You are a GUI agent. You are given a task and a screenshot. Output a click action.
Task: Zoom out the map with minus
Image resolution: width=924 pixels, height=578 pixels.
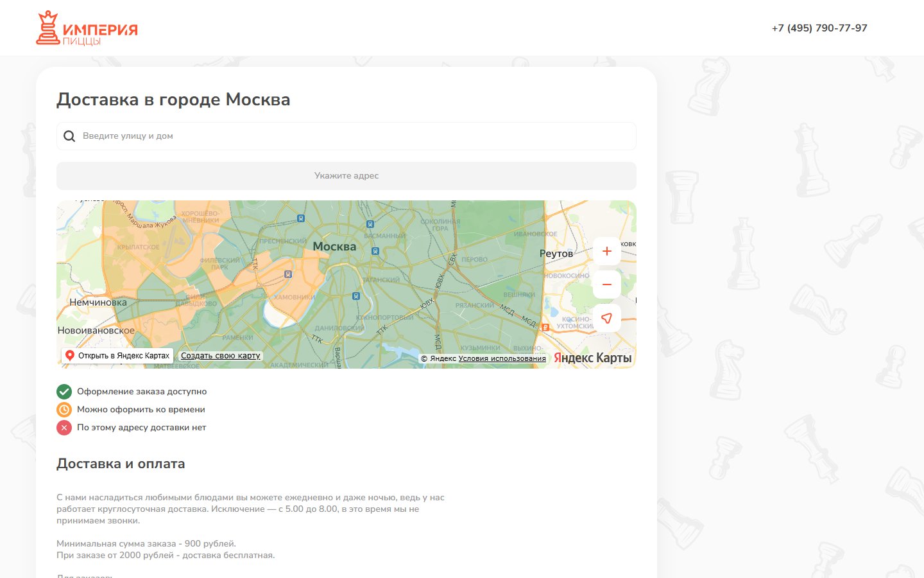point(606,285)
